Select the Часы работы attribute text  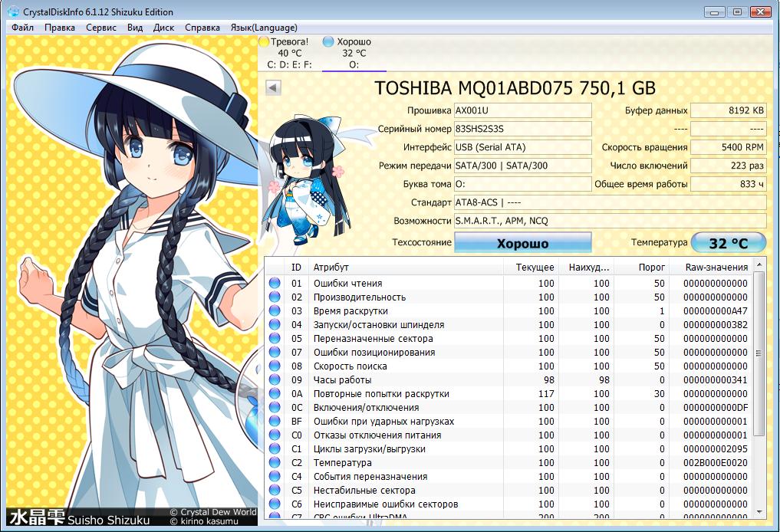pos(342,380)
